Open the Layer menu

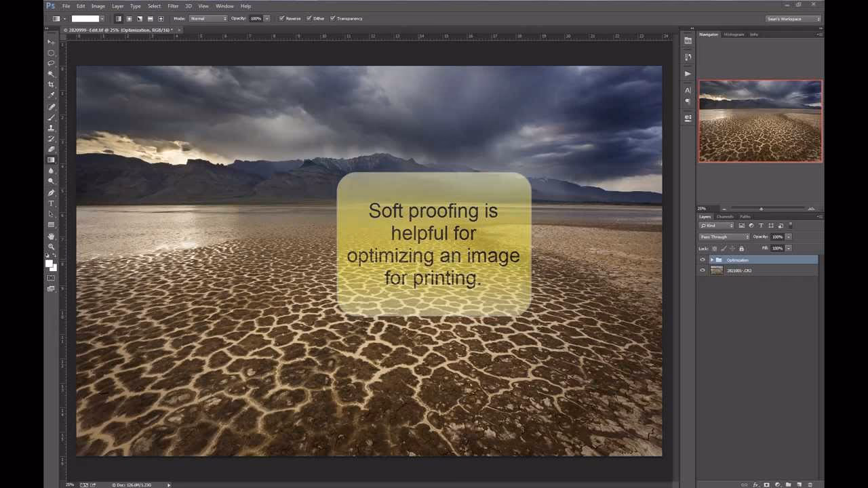coord(117,6)
